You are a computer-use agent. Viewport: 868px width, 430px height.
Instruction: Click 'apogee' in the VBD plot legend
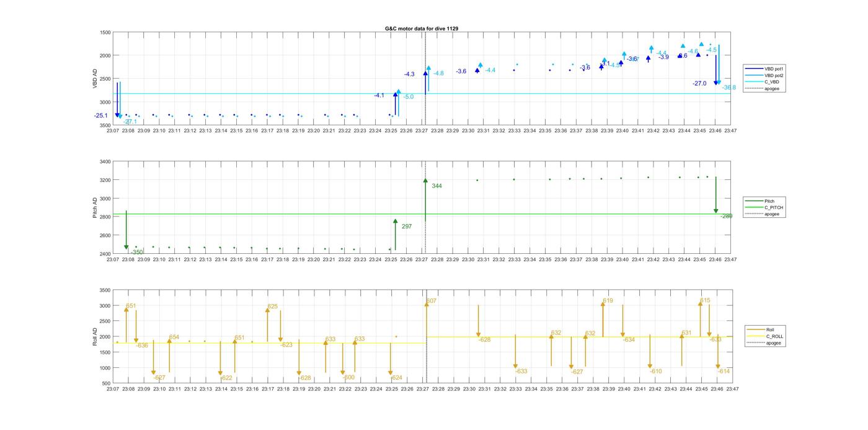[x=771, y=88]
